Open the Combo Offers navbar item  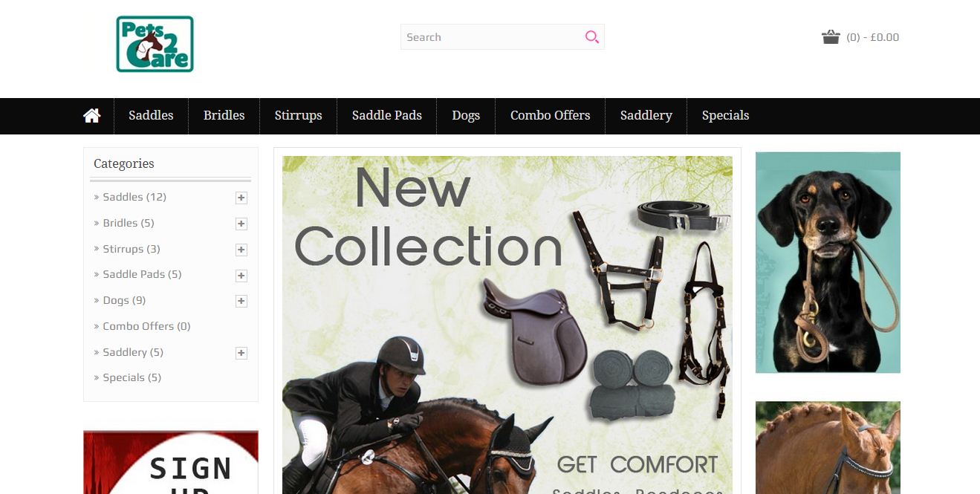pos(550,115)
